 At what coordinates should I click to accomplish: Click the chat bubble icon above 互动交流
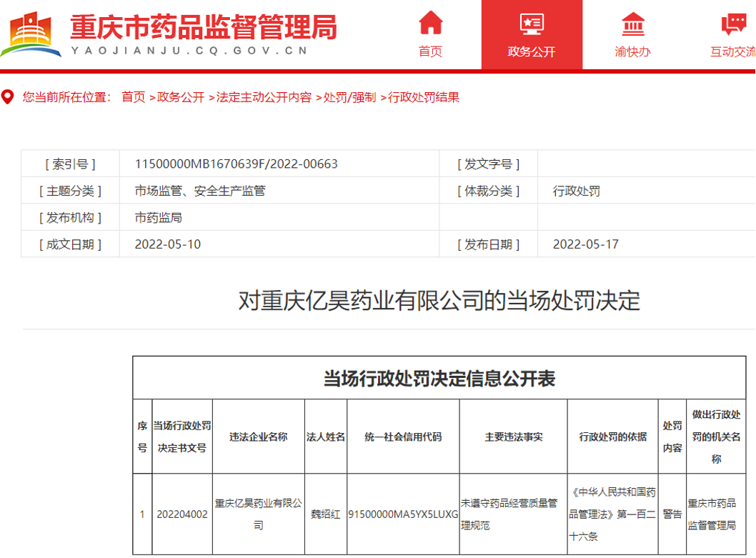tap(734, 24)
